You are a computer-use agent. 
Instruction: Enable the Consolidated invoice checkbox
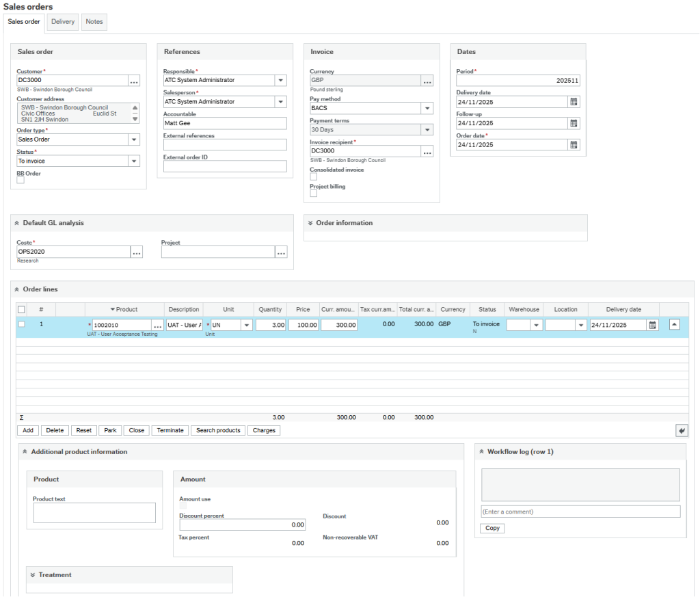pos(312,176)
